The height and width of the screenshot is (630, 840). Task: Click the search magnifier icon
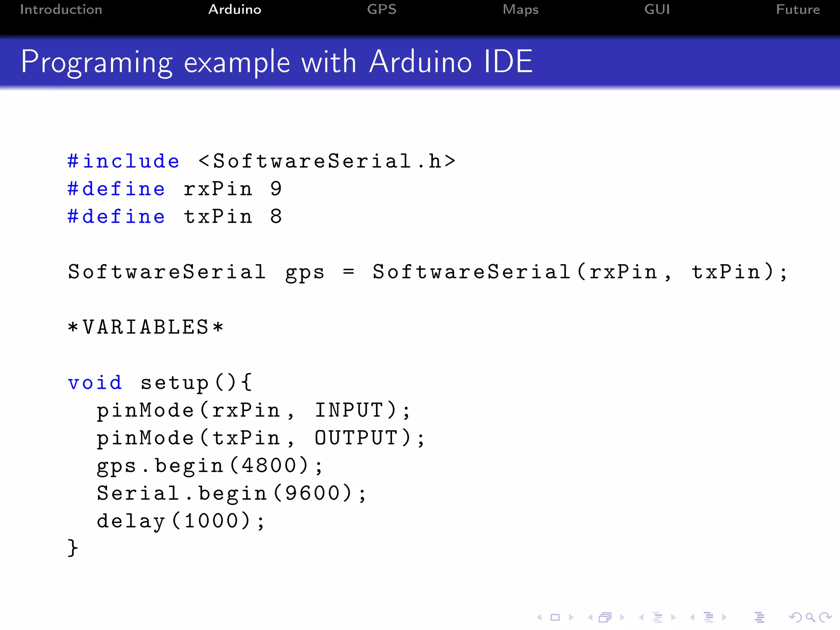click(x=810, y=617)
